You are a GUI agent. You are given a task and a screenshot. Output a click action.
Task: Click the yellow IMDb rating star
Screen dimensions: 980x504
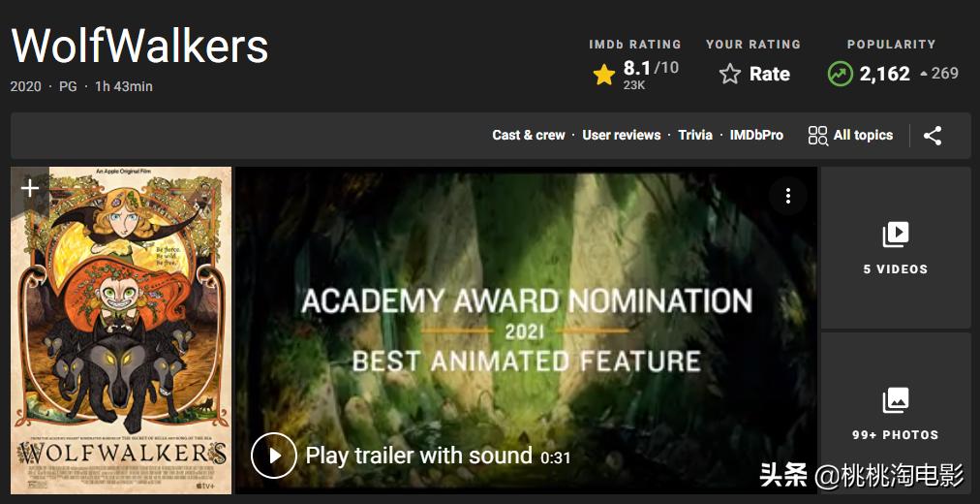click(603, 75)
